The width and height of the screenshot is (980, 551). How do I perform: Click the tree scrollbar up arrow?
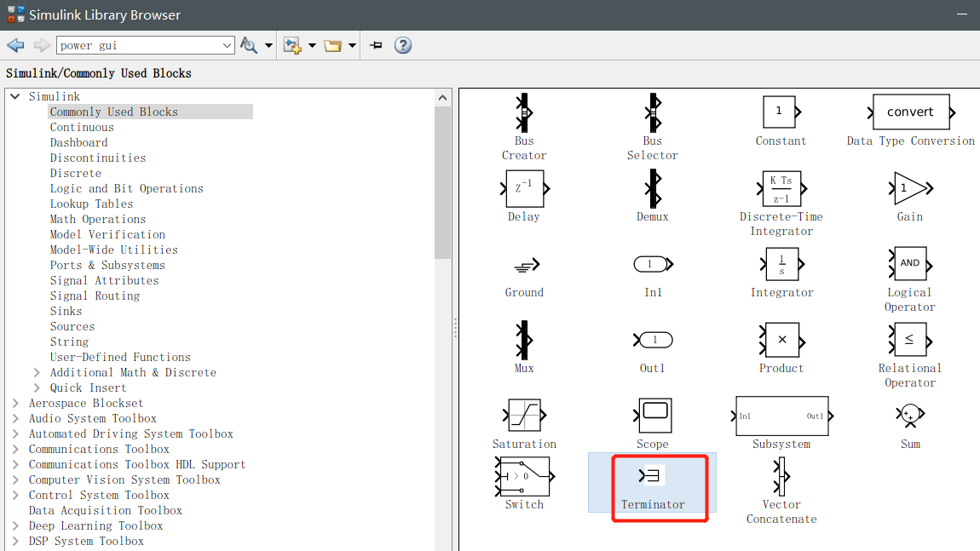click(442, 97)
